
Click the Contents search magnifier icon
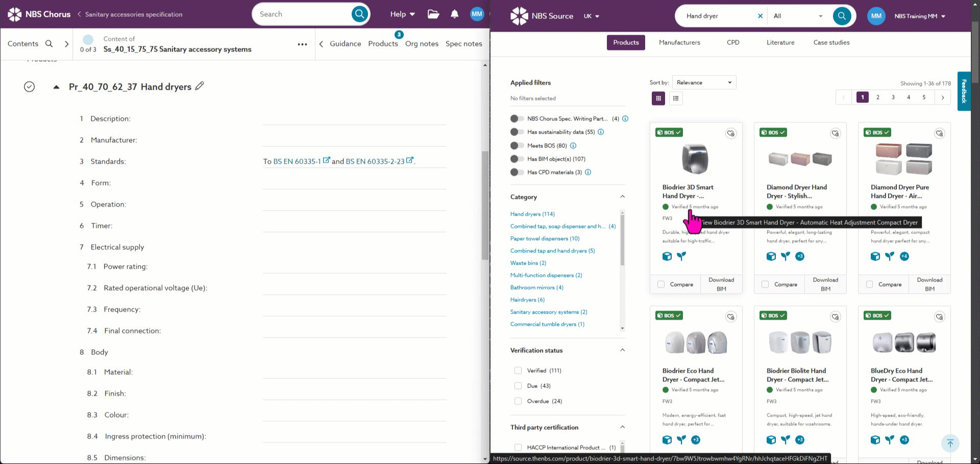(49, 44)
